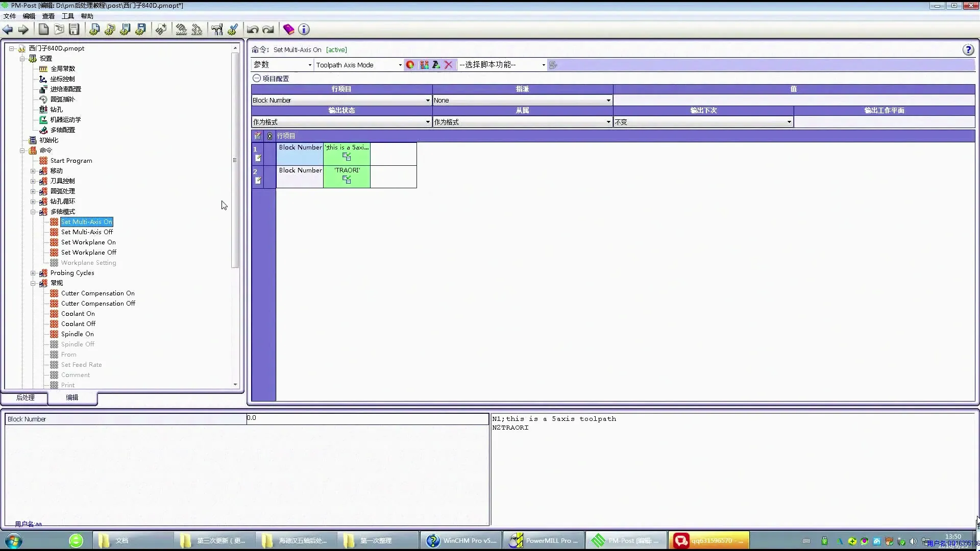
Task: Click the question mark help icon
Action: pyautogui.click(x=968, y=49)
